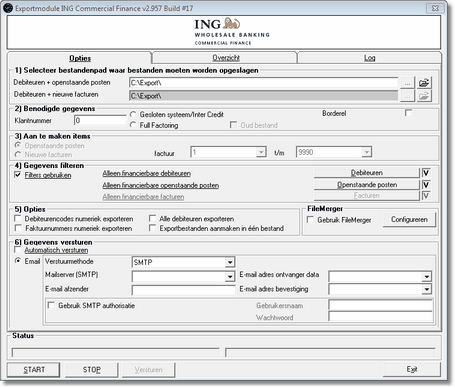Click the left Status progress bar

[x=116, y=352]
